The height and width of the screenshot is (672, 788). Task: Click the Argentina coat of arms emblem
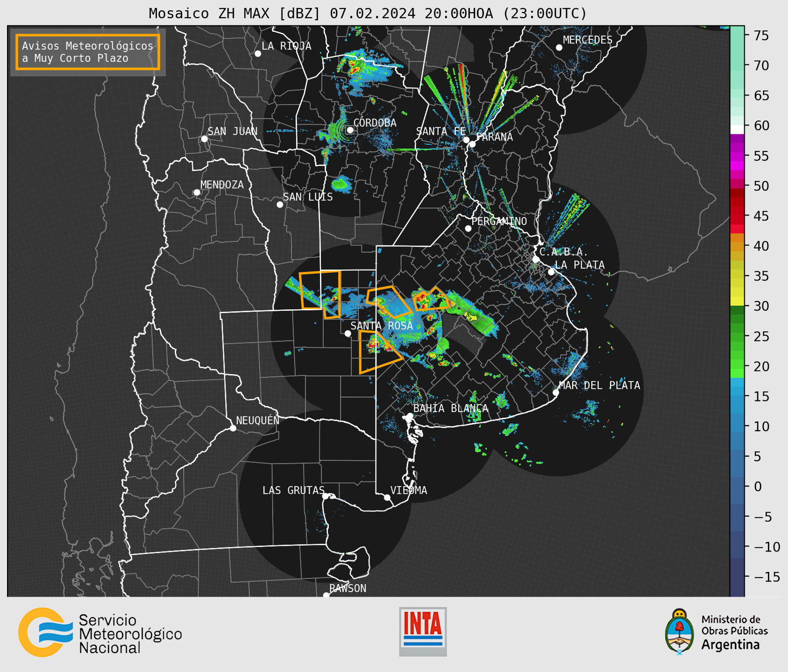[680, 631]
